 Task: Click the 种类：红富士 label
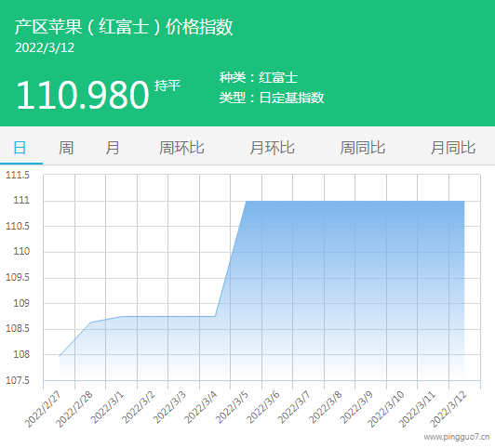click(x=259, y=77)
